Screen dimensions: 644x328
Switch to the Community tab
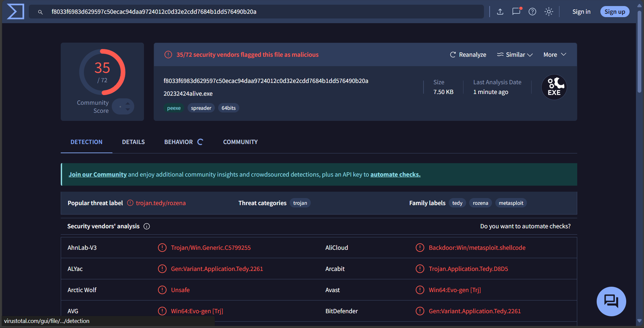pos(241,142)
